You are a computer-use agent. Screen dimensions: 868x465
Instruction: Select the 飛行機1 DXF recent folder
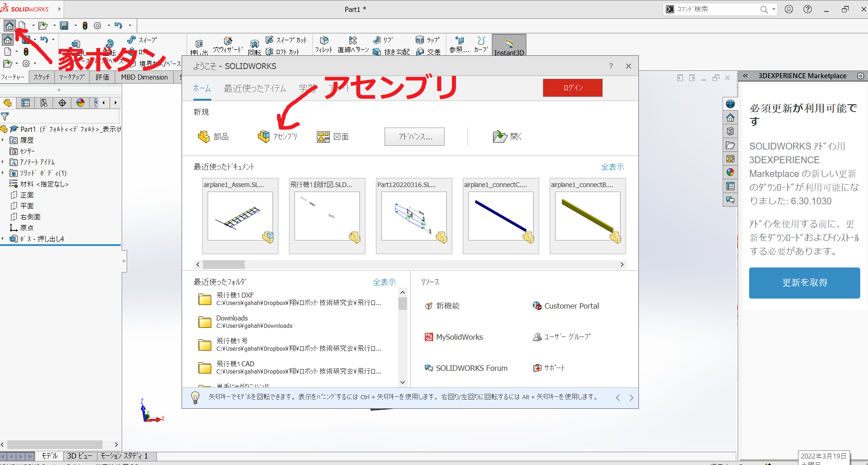point(290,299)
